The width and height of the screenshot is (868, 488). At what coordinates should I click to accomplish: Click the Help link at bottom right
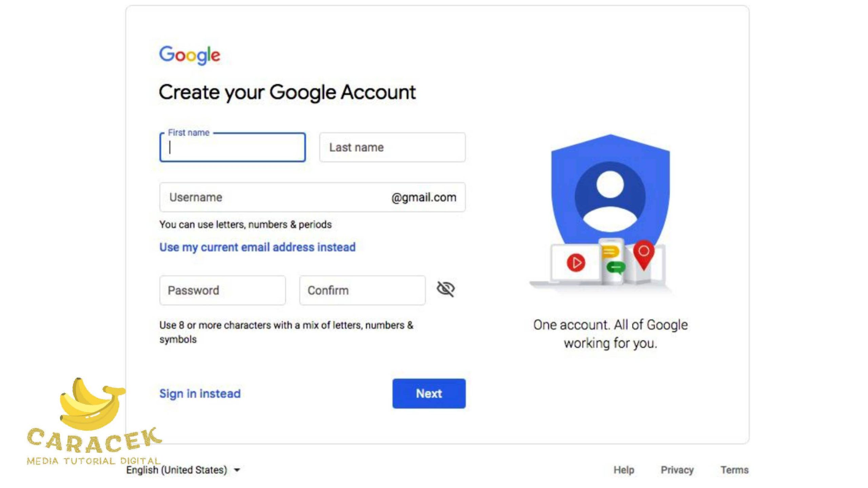click(x=624, y=470)
